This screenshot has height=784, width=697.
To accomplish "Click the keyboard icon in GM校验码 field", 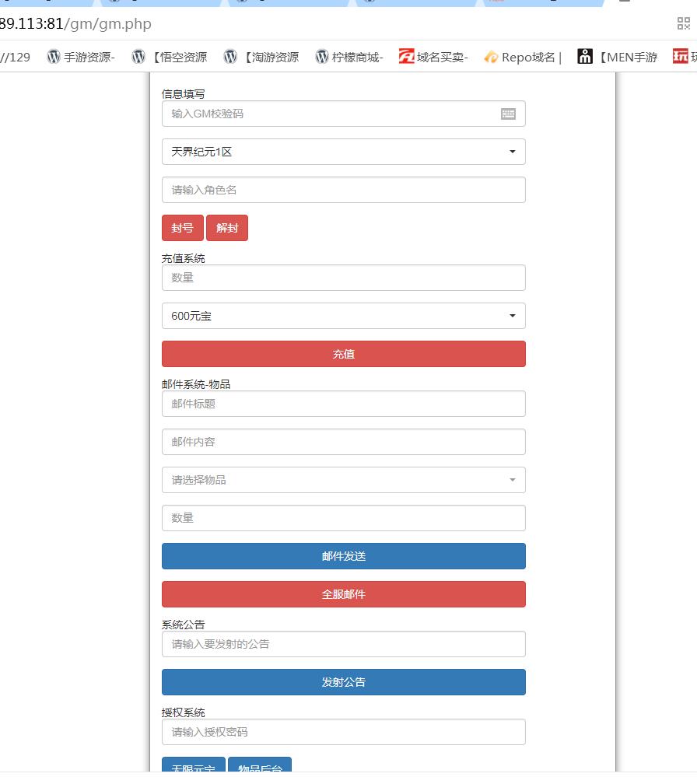I will (x=508, y=114).
